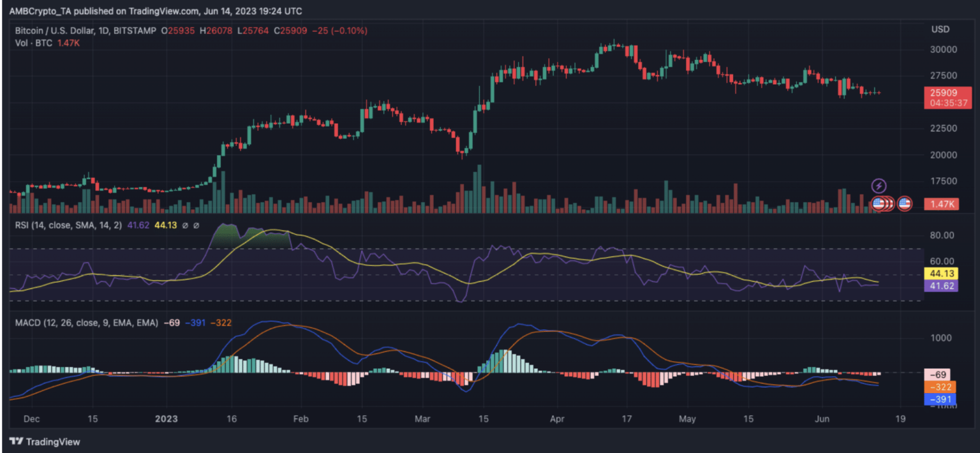
Task: Toggle the second Ø icon in the RSI legend
Action: pos(197,225)
